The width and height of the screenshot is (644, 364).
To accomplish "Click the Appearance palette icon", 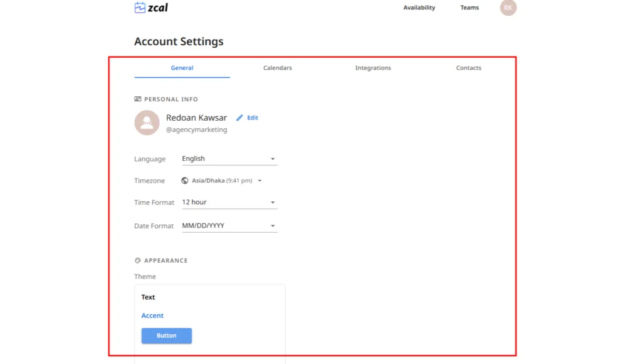I will 138,260.
